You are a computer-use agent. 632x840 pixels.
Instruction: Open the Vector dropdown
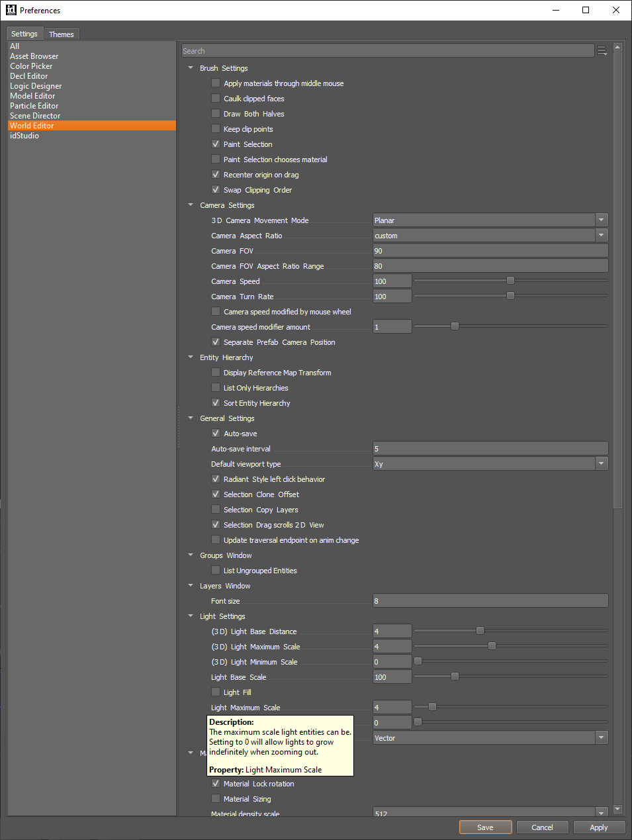pyautogui.click(x=490, y=738)
